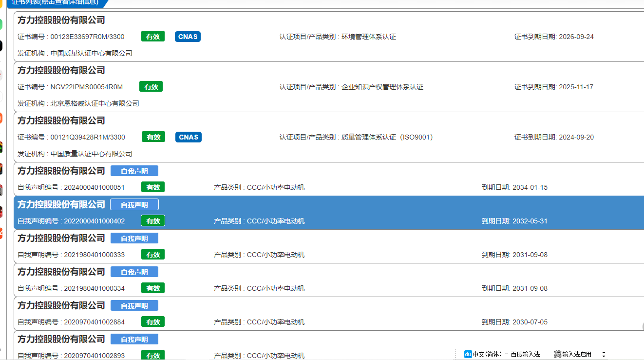This screenshot has width=644, height=360.
Task: Click CNAS badge on certificate 00121Q39428R1M/3300
Action: click(x=189, y=137)
